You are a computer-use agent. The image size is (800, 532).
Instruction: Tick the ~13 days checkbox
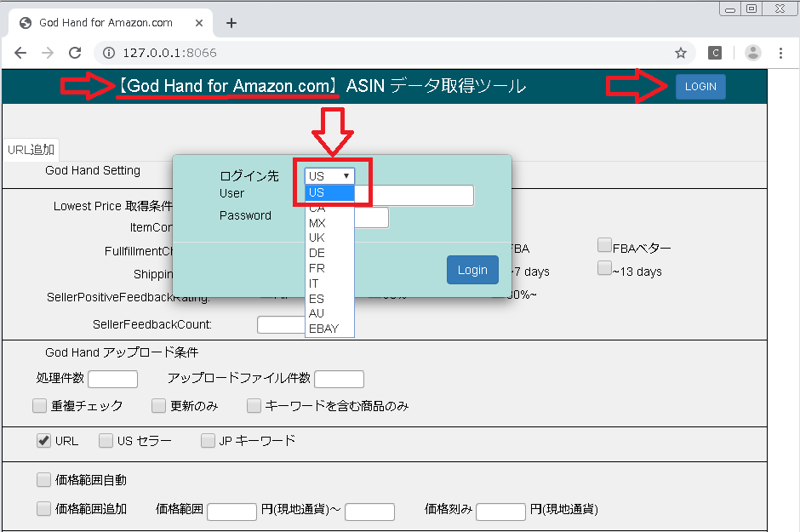coord(604,268)
